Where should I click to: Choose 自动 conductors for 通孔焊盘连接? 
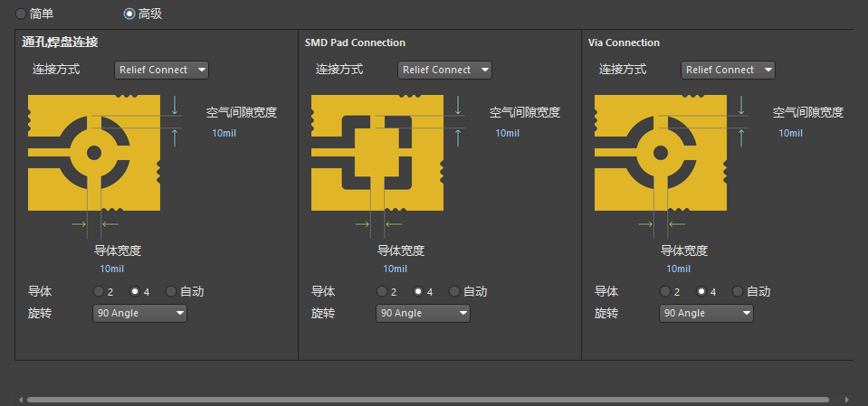pyautogui.click(x=172, y=292)
